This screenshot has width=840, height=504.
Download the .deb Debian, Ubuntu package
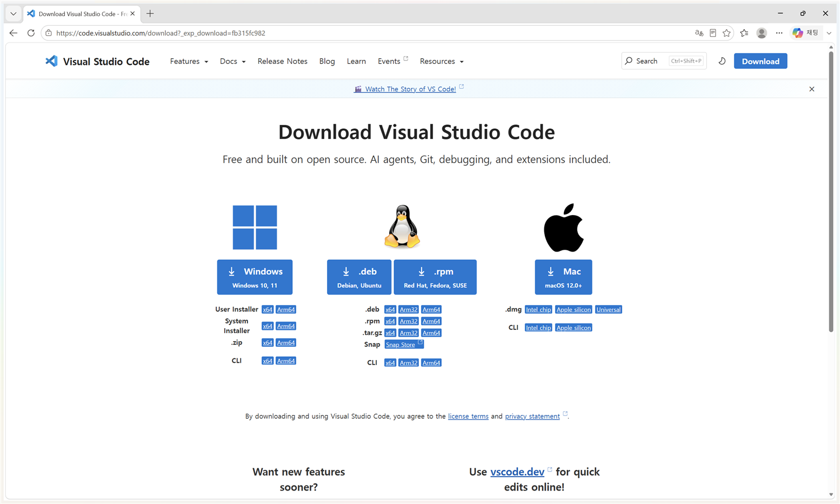[x=360, y=277]
